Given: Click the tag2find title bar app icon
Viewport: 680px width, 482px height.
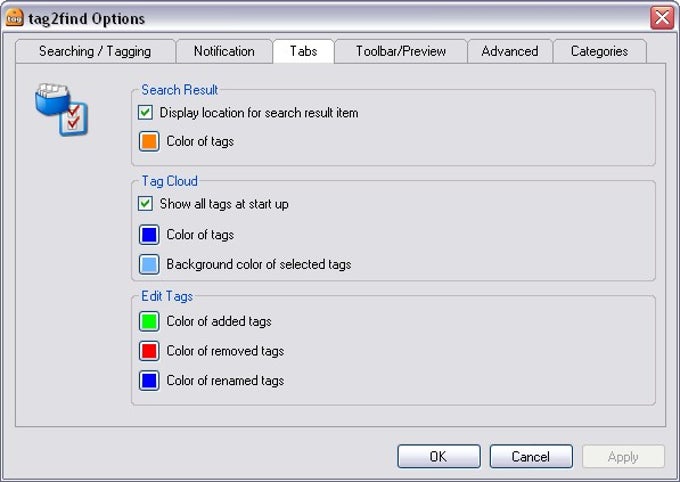Looking at the screenshot, I should click(15, 18).
